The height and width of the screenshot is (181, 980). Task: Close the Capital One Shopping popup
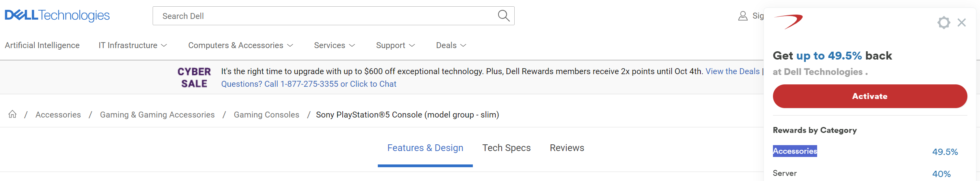click(x=961, y=22)
